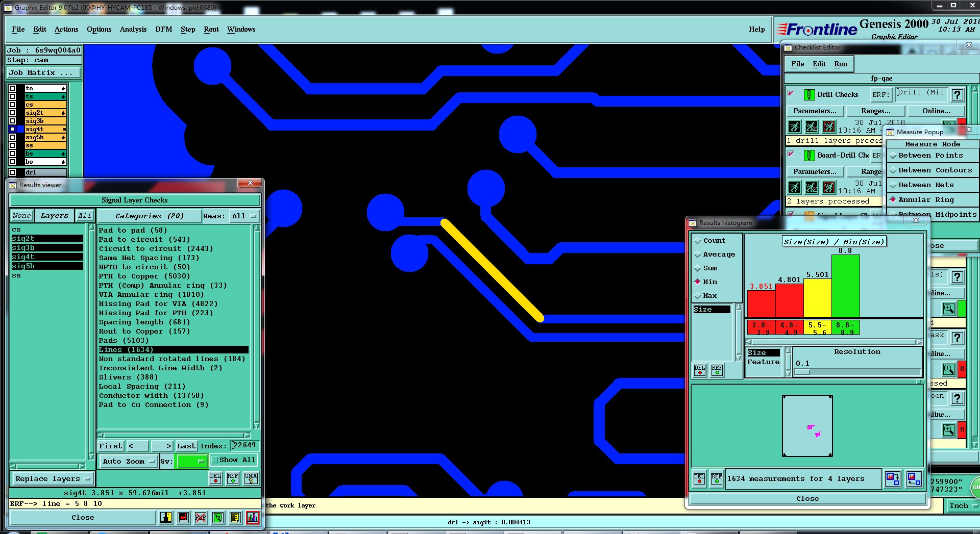Open the Rout menu
The width and height of the screenshot is (980, 534).
tap(211, 30)
